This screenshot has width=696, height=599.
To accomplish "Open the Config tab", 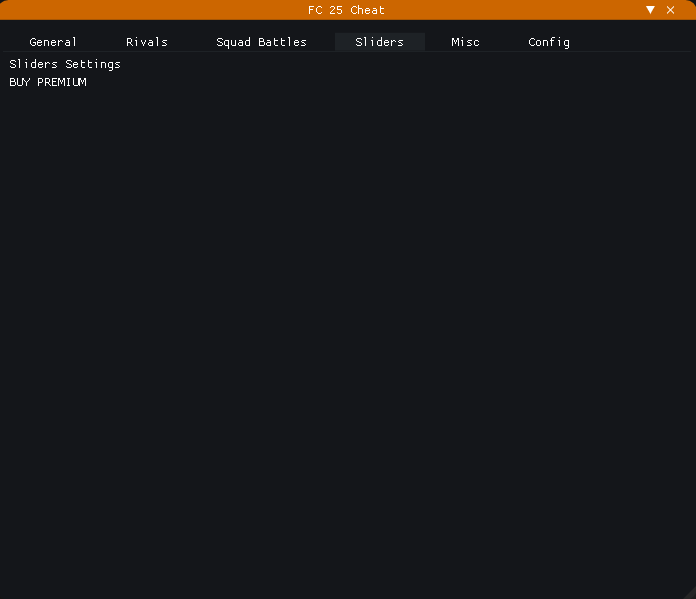I will (x=549, y=42).
